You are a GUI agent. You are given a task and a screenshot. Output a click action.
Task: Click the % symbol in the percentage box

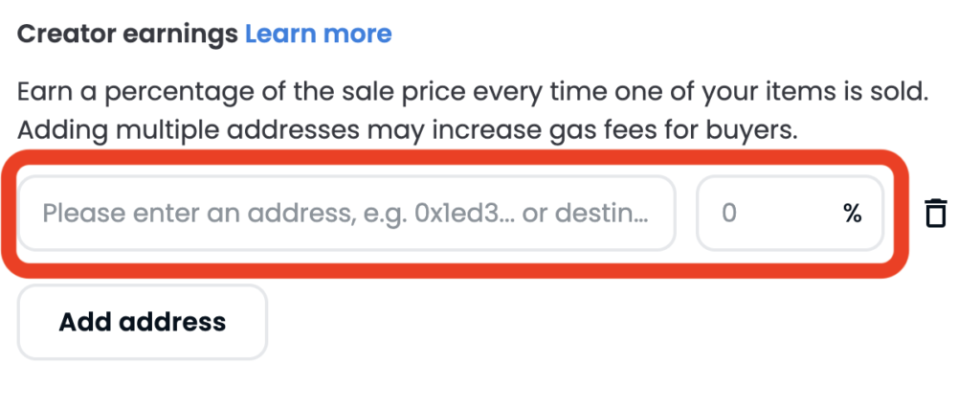(x=852, y=213)
